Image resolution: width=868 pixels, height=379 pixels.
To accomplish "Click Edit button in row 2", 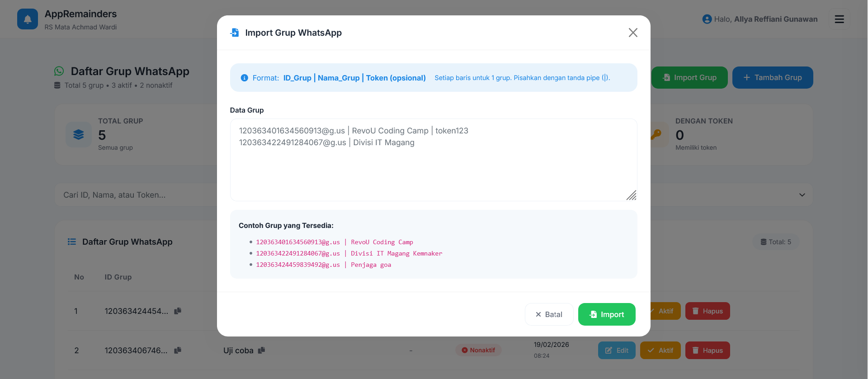I will click(617, 351).
